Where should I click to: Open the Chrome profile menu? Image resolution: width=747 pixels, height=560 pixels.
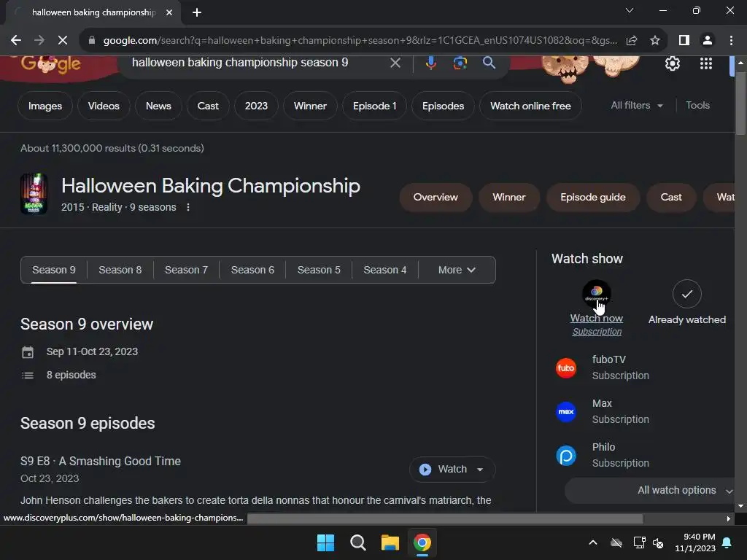[x=708, y=41]
